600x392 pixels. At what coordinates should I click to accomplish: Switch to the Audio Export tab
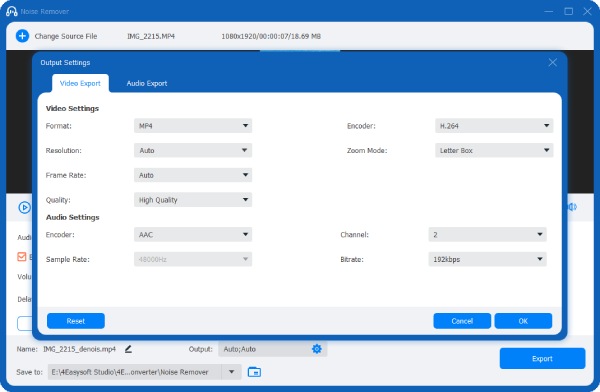147,83
